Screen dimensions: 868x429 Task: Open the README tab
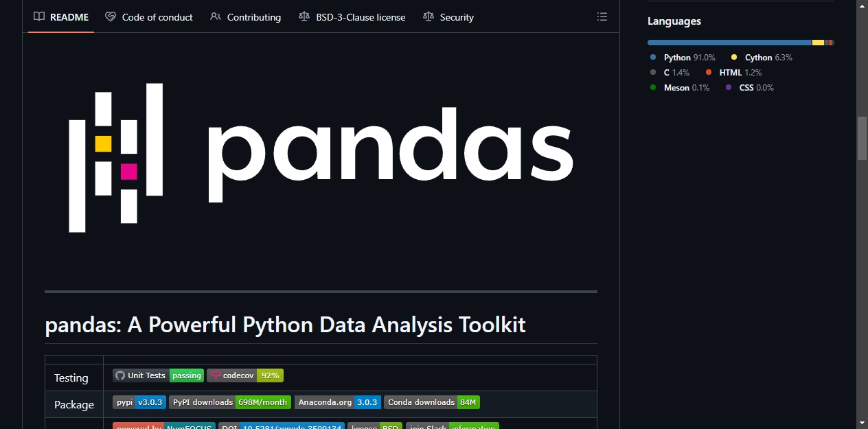[61, 17]
